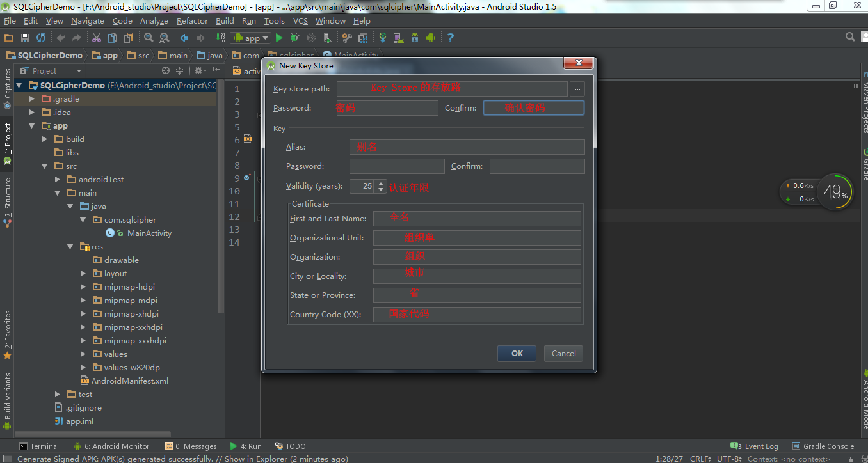This screenshot has height=463, width=868.
Task: Click the Make Project icon
Action: [221, 38]
